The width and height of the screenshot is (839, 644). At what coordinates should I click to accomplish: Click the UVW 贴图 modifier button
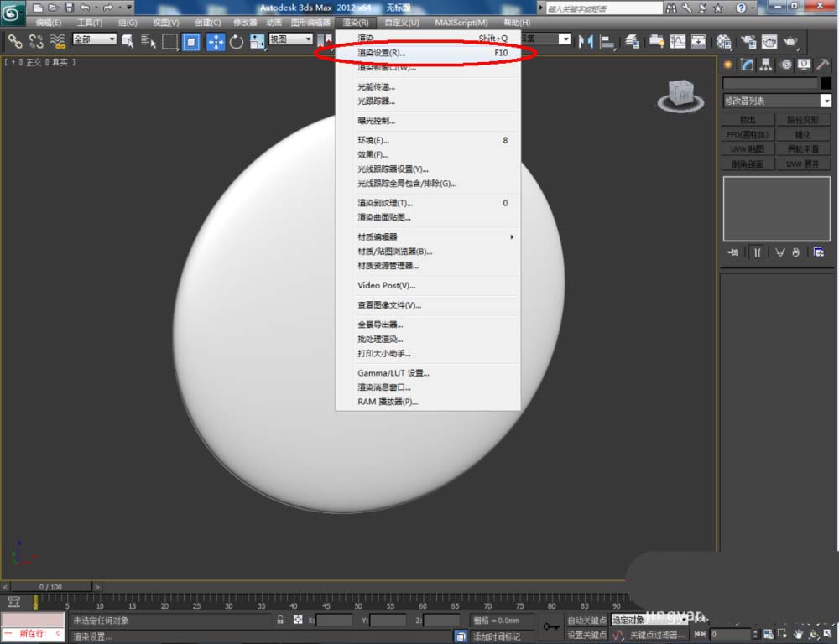[747, 149]
